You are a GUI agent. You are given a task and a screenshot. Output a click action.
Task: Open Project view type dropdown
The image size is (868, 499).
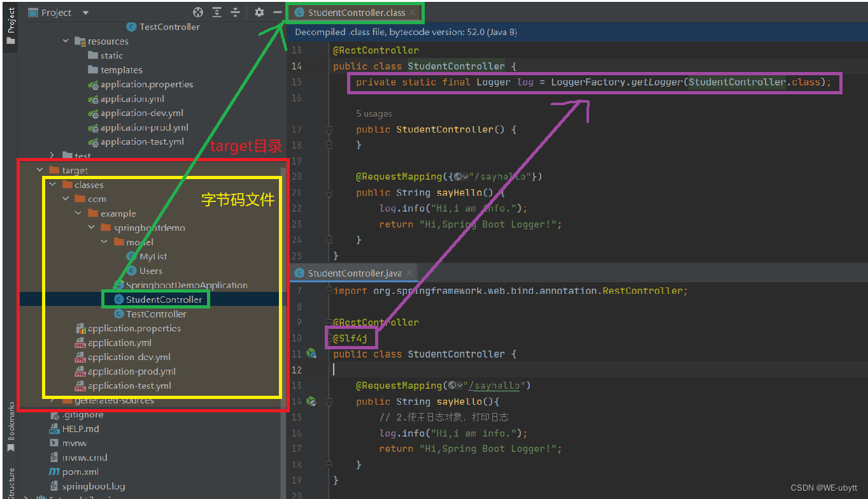tap(85, 13)
